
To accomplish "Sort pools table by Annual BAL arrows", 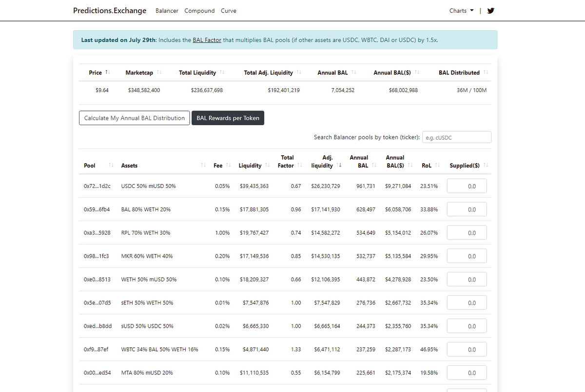I will tap(374, 166).
